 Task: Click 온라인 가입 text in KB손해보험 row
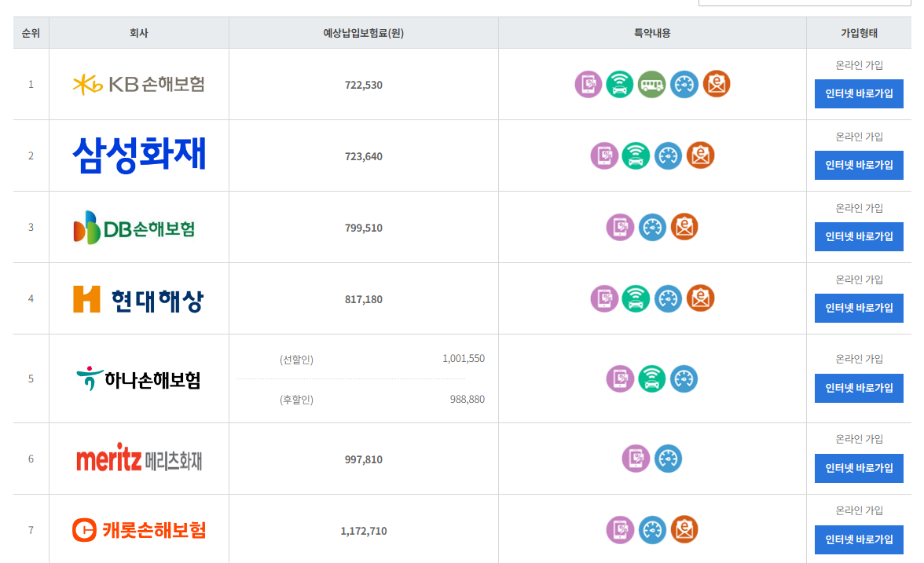coord(860,65)
